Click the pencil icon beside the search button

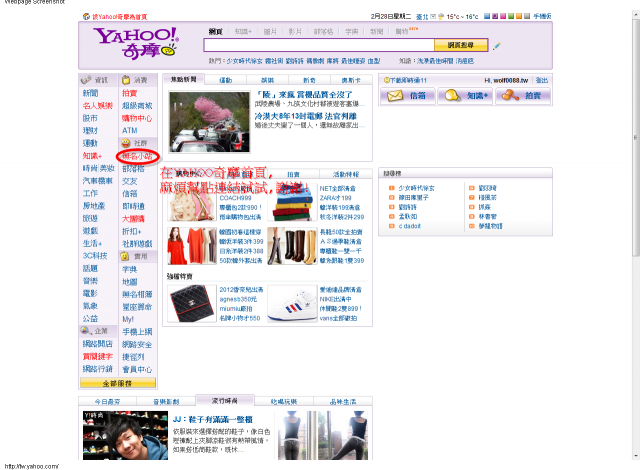coord(496,46)
